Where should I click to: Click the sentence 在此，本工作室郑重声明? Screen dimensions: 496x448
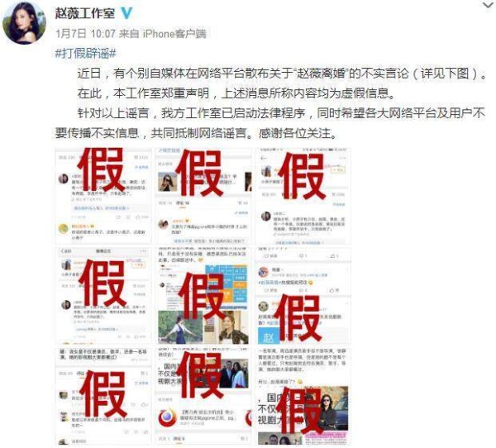pyautogui.click(x=143, y=93)
